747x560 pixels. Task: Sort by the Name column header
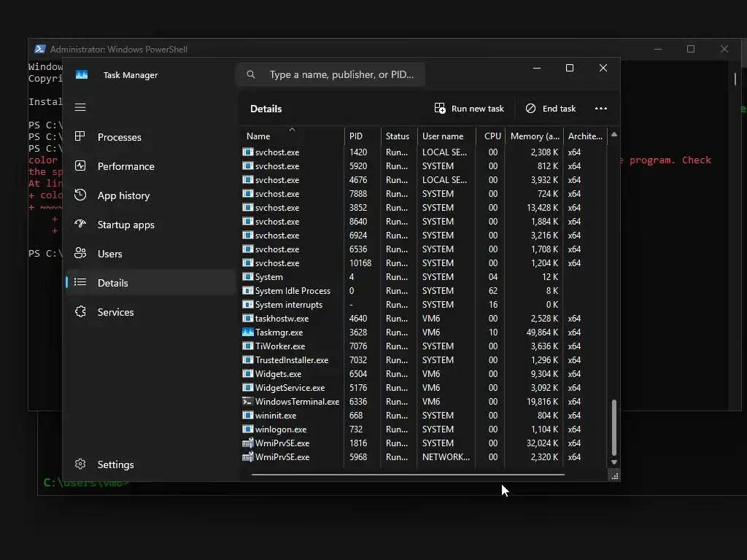[292, 136]
